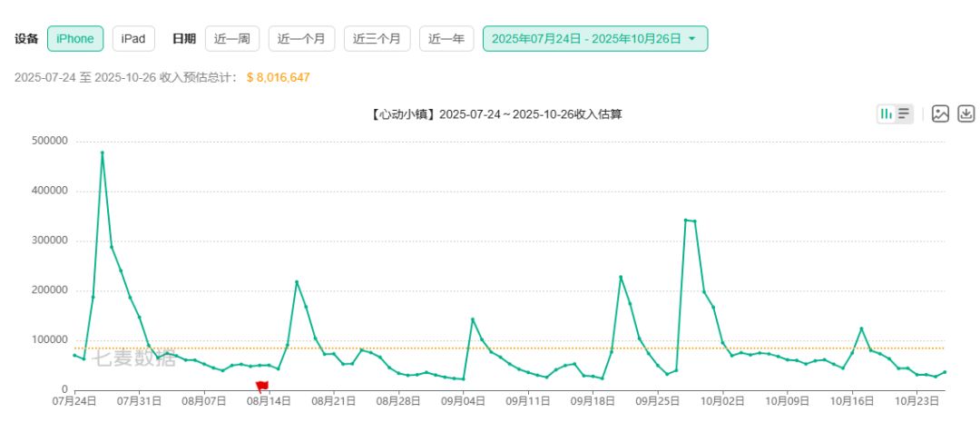Click the 七麦数据 watermark
This screenshot has height=422, width=980.
(x=133, y=358)
